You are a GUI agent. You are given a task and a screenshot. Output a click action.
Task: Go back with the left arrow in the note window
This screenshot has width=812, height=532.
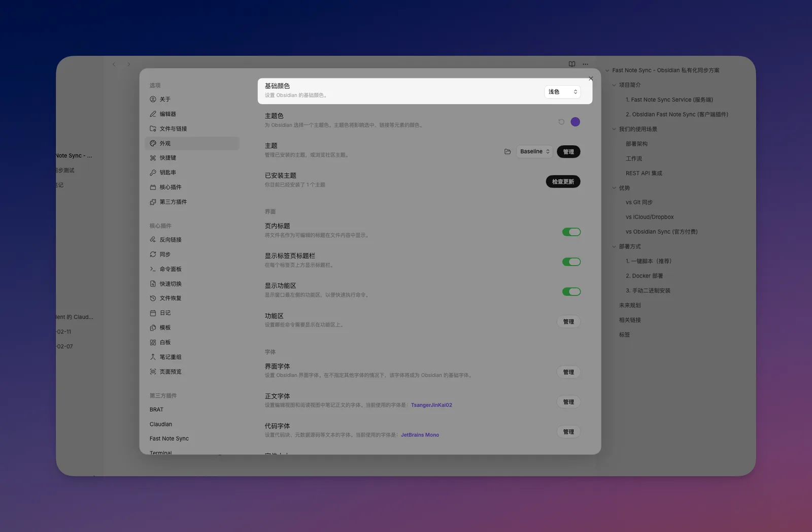pos(114,64)
